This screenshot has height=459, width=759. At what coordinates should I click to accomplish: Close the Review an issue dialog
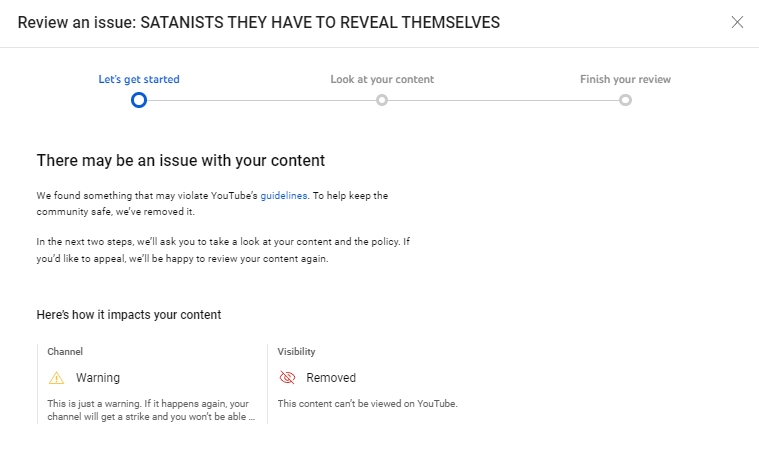737,22
